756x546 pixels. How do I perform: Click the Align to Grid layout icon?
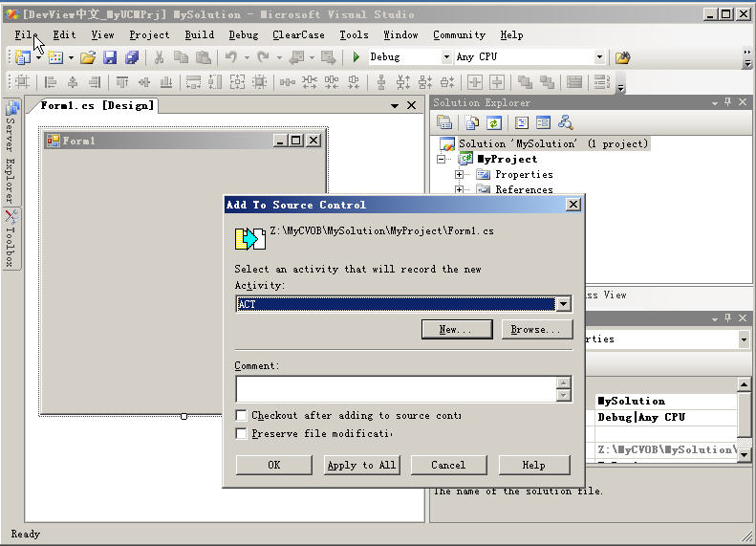click(22, 82)
